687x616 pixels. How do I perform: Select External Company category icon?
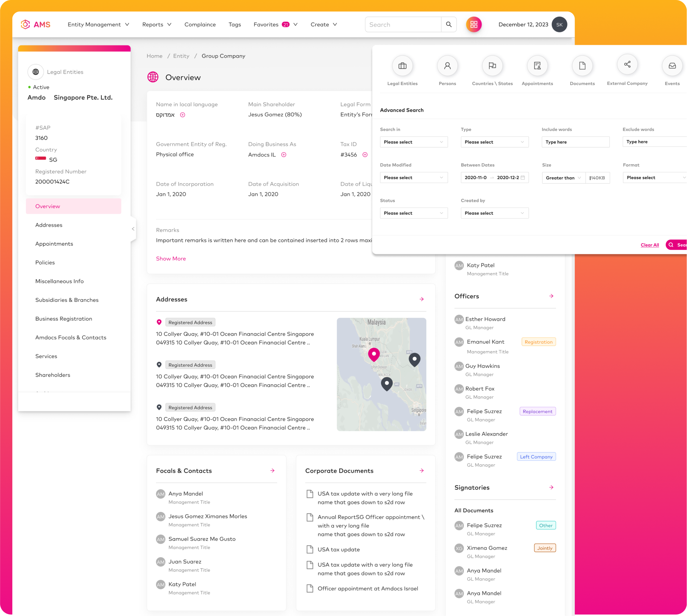coord(627,64)
